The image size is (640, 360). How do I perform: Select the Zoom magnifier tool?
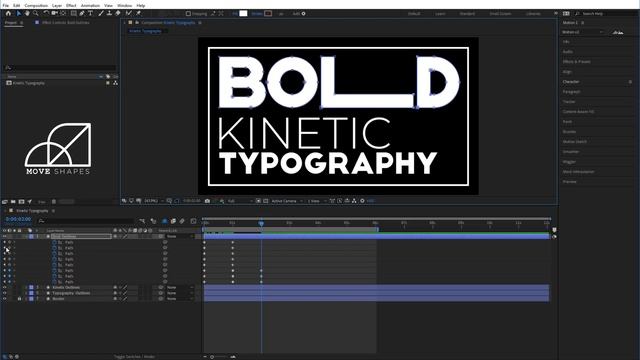[36, 13]
